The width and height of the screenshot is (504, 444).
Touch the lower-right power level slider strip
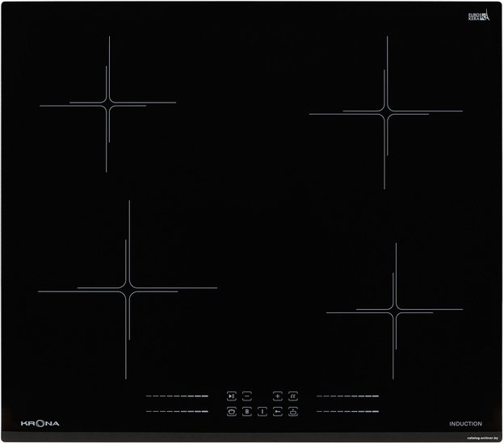pyautogui.click(x=347, y=412)
